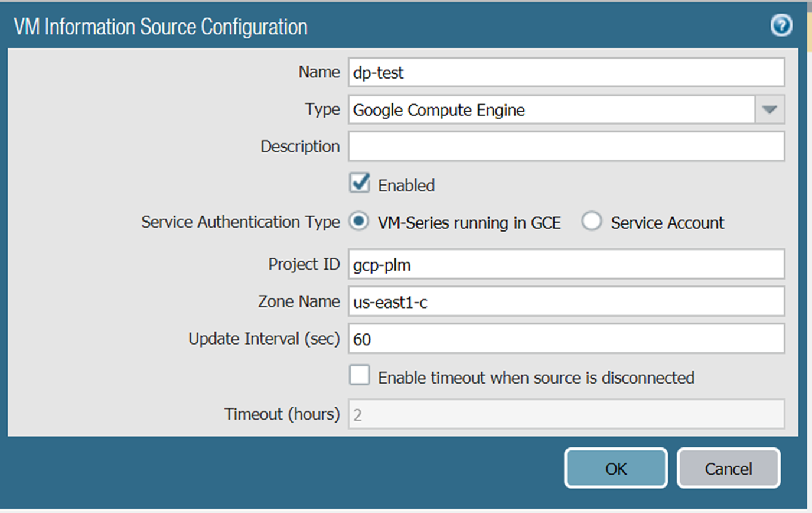Viewport: 812px width, 513px height.
Task: Click the Project ID field
Action: click(566, 264)
